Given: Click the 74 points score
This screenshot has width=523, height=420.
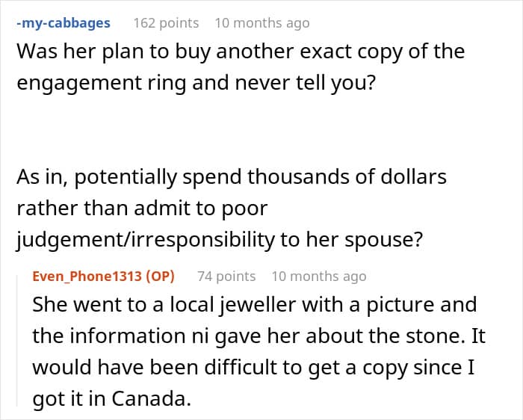Looking at the screenshot, I should [x=226, y=277].
